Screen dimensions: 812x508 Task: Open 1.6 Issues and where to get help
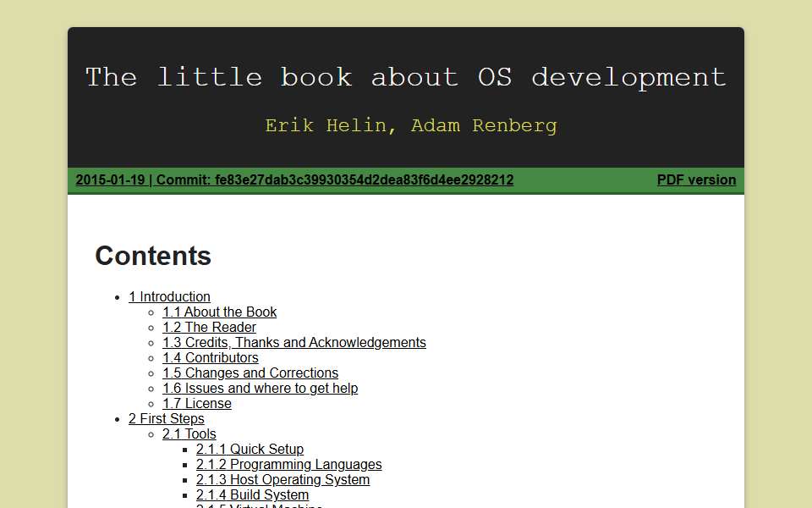coord(260,389)
